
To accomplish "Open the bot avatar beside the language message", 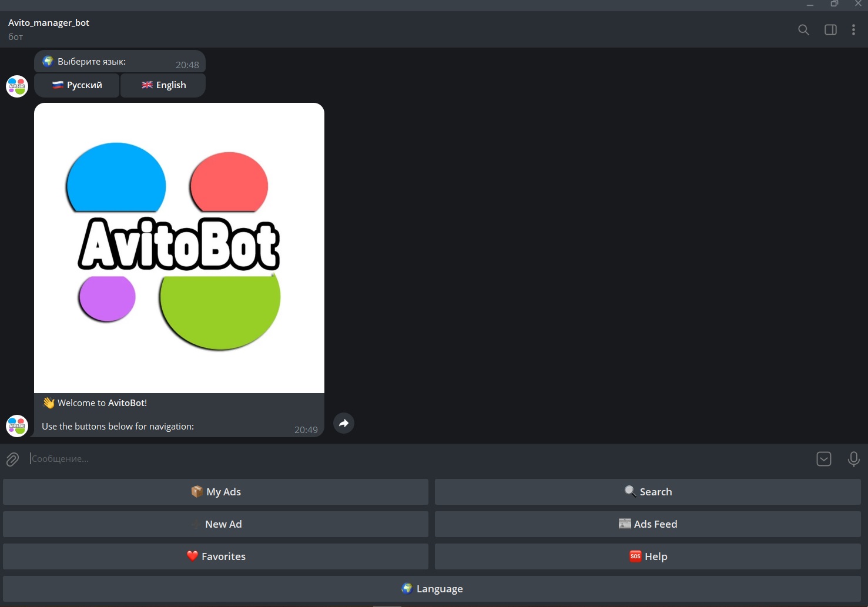I will 17,86.
